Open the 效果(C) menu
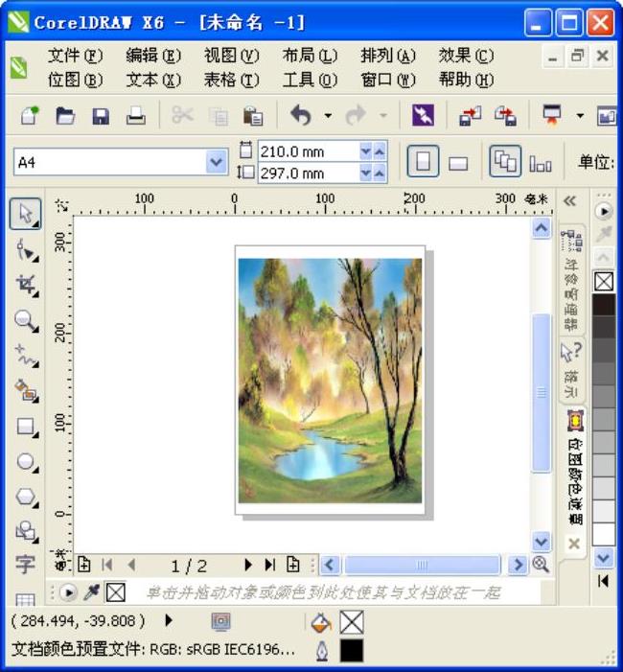 click(466, 56)
